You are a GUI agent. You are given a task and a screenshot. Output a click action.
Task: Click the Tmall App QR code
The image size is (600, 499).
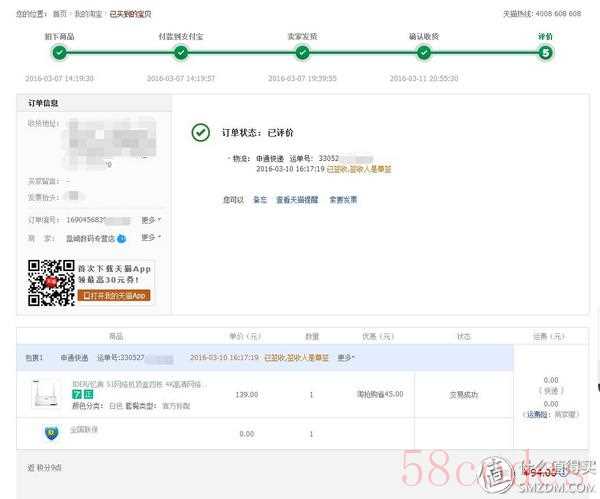[x=51, y=283]
